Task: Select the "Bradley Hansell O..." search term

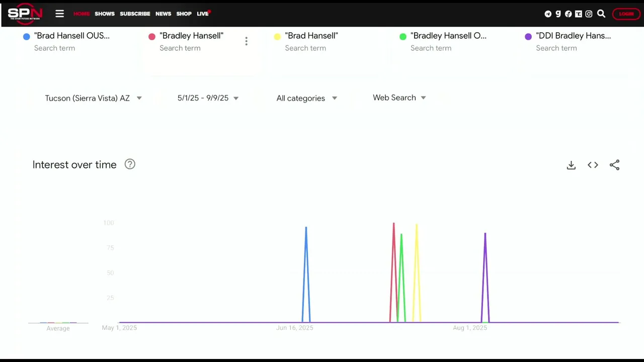Action: tap(448, 36)
